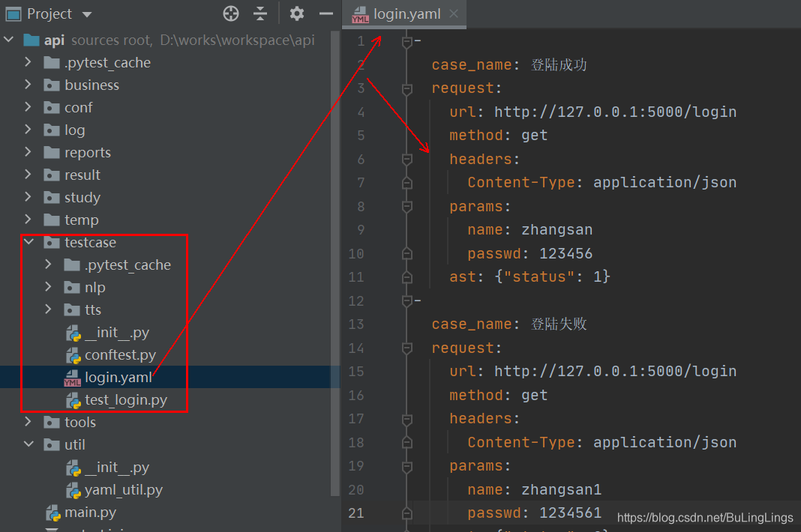Open conftest.py in the project tree
The height and width of the screenshot is (532, 801).
[x=120, y=355]
